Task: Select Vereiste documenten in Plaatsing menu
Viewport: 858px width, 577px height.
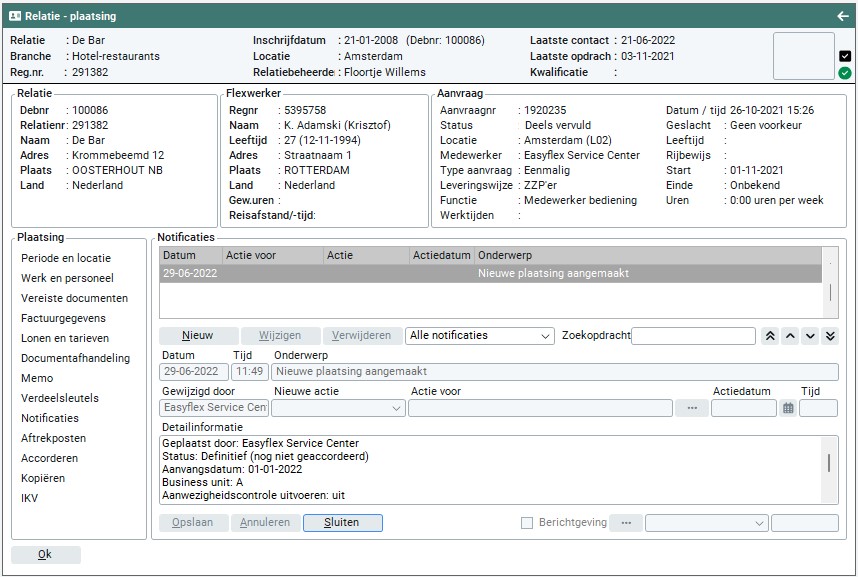Action: tap(74, 298)
